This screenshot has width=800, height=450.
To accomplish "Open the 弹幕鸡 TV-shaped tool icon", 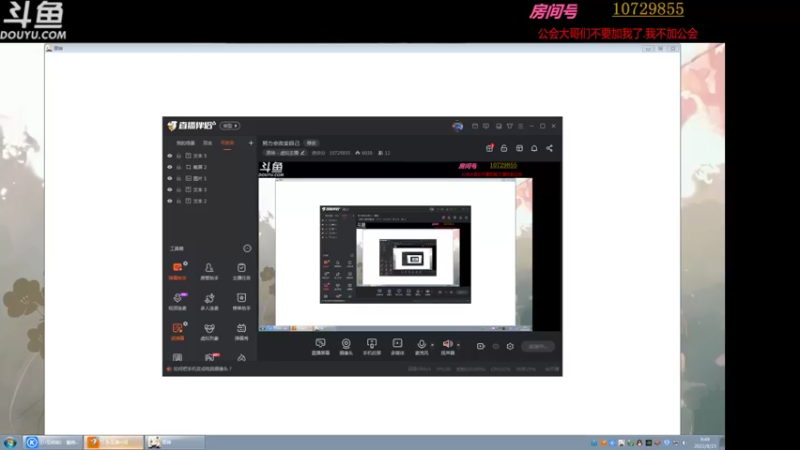I will [x=241, y=331].
